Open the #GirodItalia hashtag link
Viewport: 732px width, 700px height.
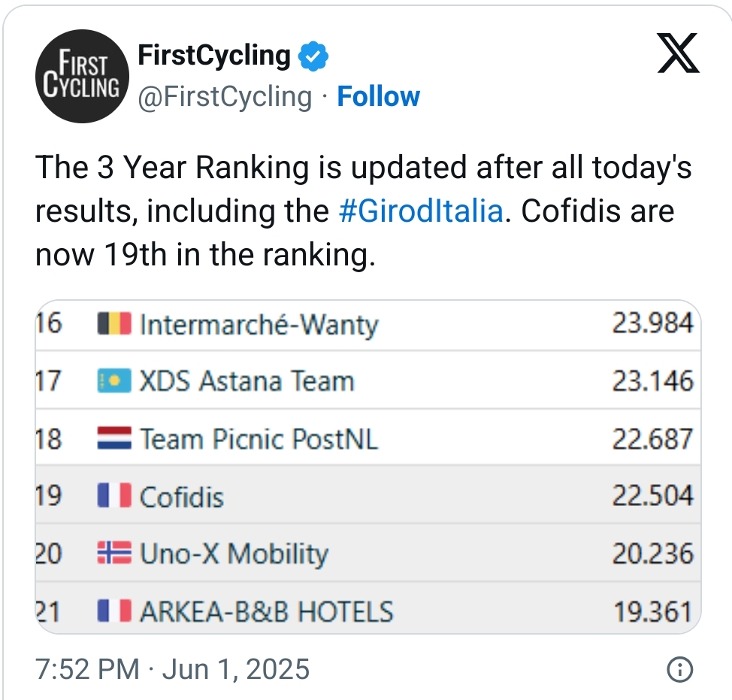(420, 211)
